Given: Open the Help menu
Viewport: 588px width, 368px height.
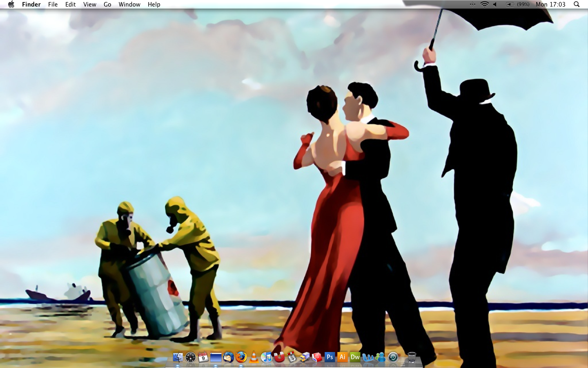Looking at the screenshot, I should [154, 4].
